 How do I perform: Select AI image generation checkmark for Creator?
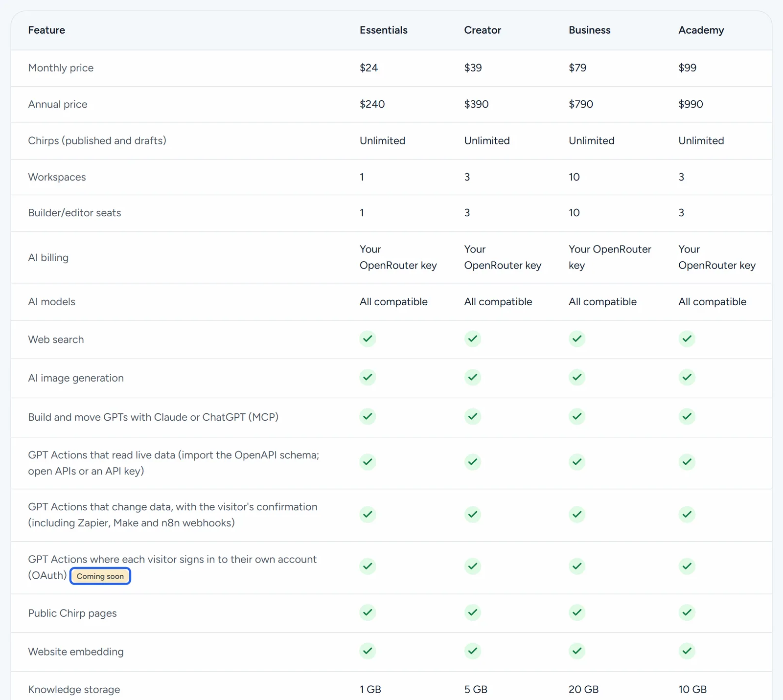pos(472,377)
